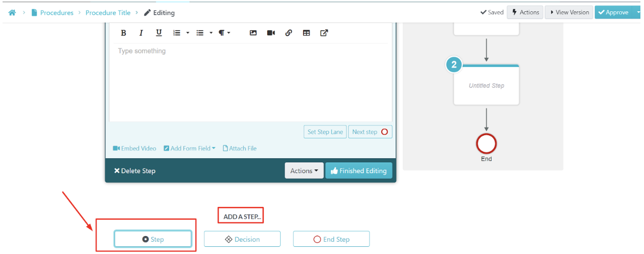Click the Saved status indicator
The image size is (644, 254).
coord(492,12)
